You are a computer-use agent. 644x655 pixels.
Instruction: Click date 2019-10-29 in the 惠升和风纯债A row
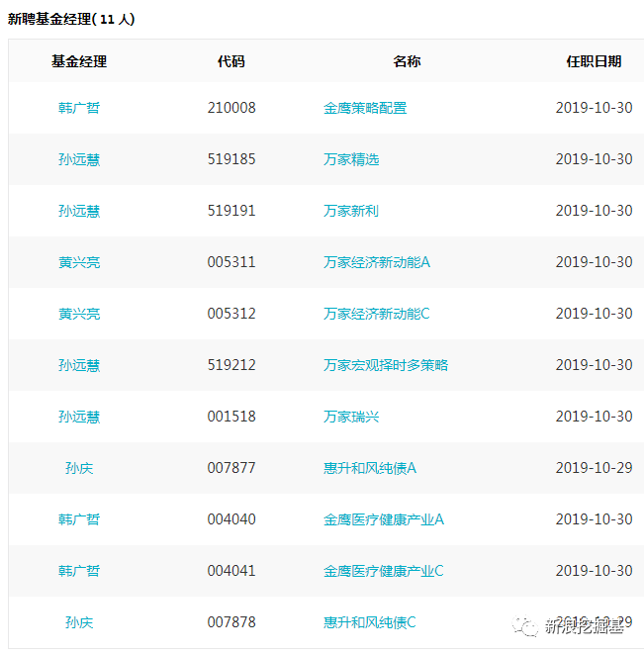point(594,468)
